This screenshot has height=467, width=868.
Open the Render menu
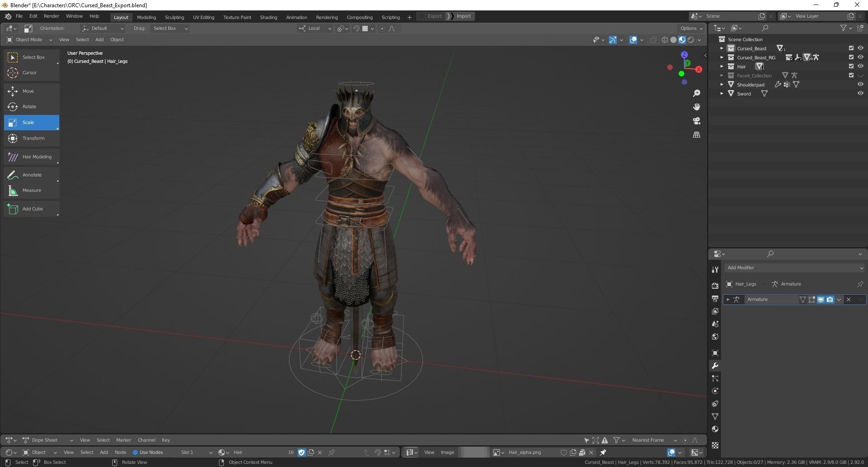(51, 16)
